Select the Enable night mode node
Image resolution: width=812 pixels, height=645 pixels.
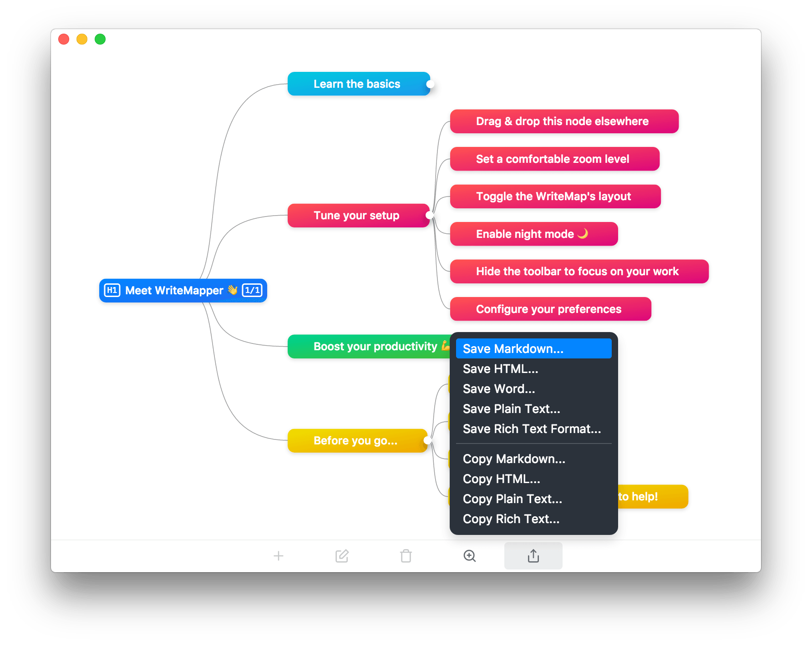pyautogui.click(x=534, y=234)
